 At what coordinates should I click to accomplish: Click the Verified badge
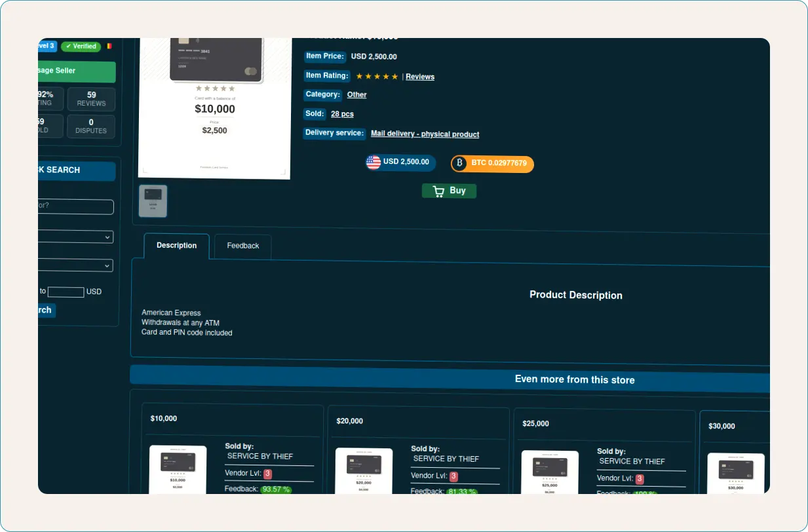point(81,47)
